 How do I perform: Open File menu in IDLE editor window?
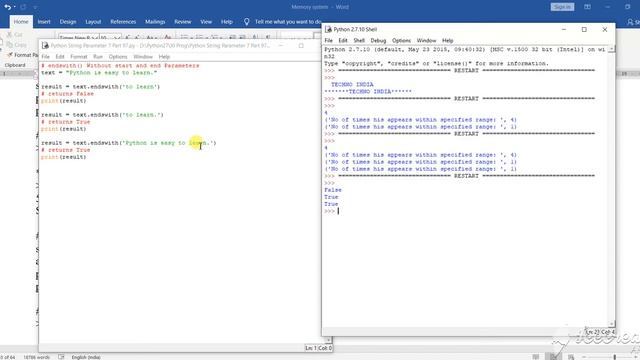click(x=45, y=57)
